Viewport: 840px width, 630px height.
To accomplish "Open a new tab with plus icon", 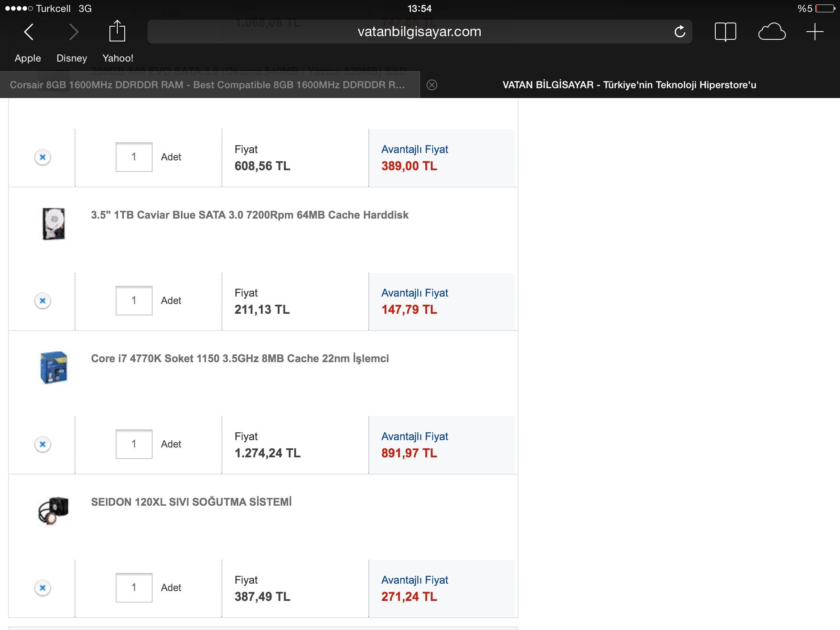I will pyautogui.click(x=815, y=32).
